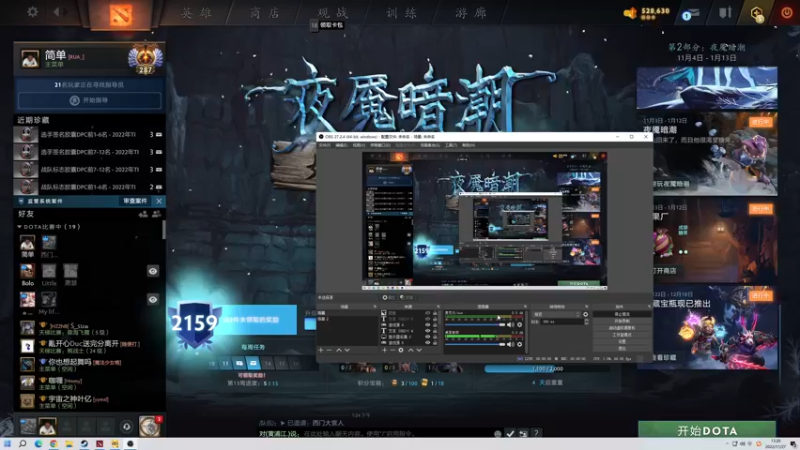800x450 pixels.
Task: Open the Dota Plus shield icon
Action: point(757,13)
